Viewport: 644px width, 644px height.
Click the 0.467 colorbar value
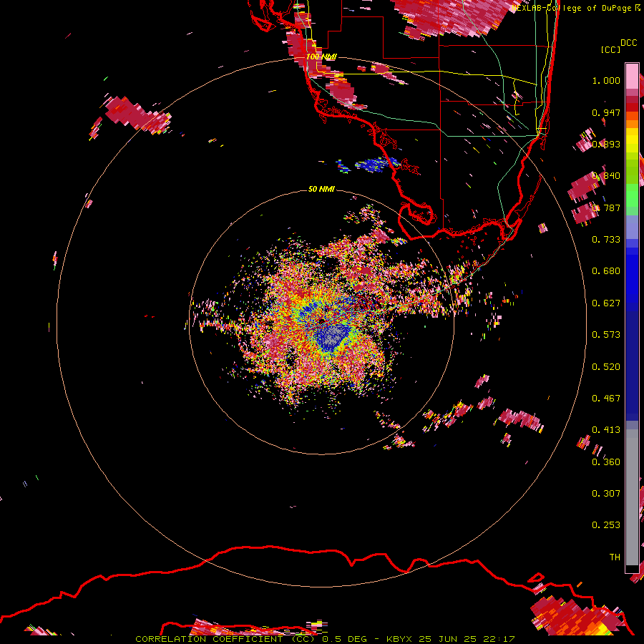coord(606,399)
